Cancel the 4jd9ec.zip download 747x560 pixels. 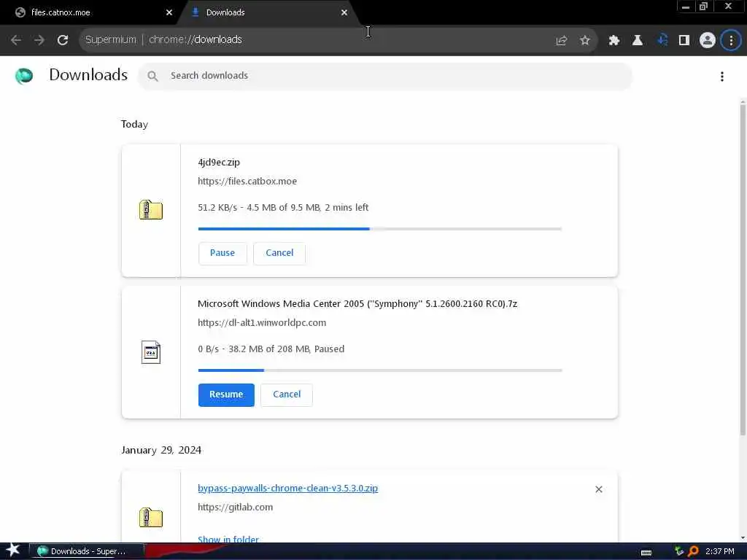click(279, 253)
